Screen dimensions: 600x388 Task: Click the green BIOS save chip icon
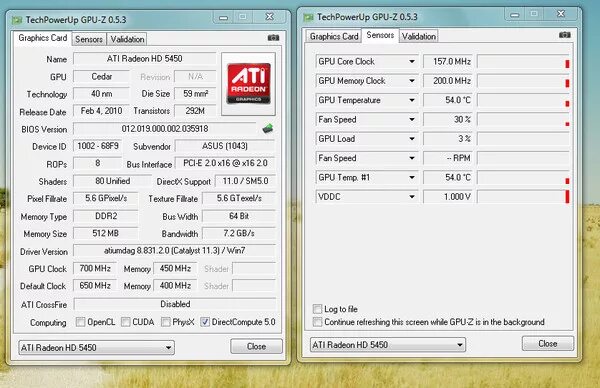tap(268, 129)
